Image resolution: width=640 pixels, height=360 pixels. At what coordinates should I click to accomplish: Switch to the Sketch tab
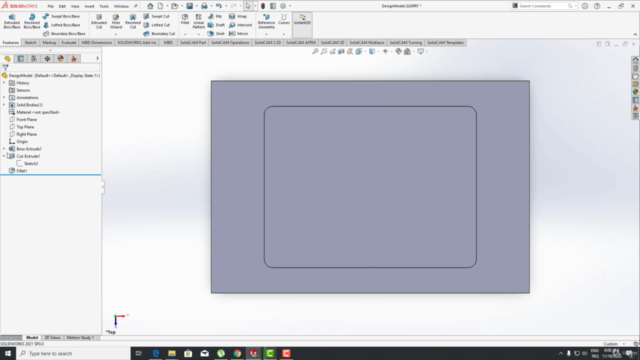30,42
